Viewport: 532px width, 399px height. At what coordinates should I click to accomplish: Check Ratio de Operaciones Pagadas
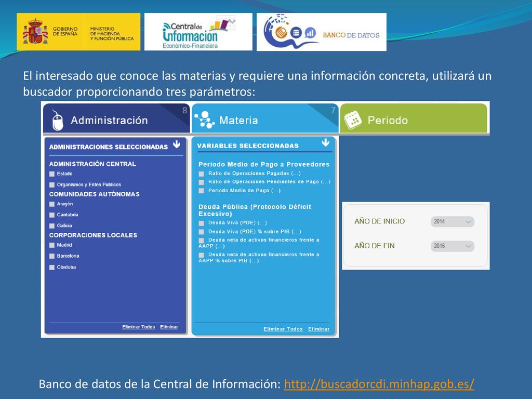[201, 174]
